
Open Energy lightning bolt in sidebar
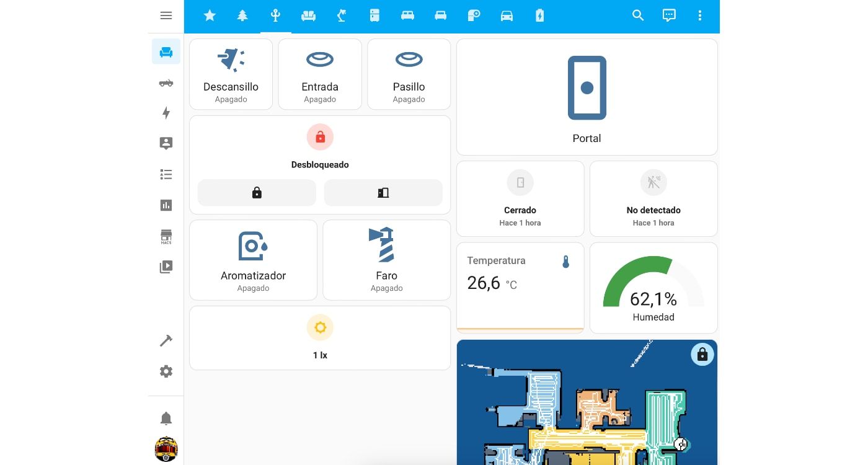click(166, 113)
